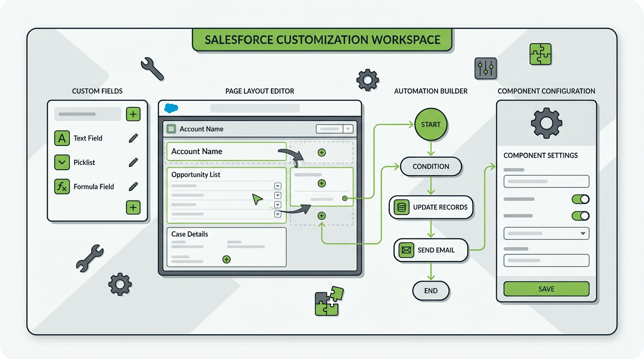This screenshot has width=644, height=359.
Task: Click plus icon in Case Details section
Action: [x=227, y=259]
